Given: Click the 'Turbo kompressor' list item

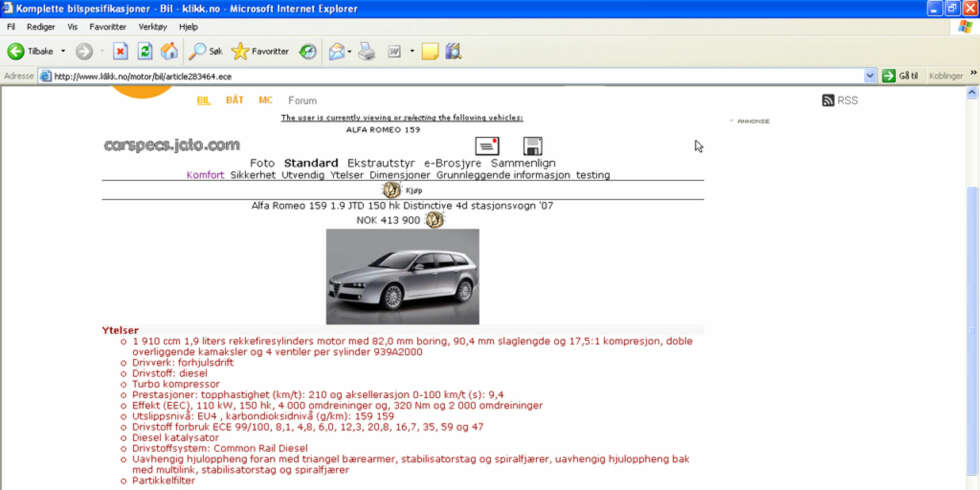Looking at the screenshot, I should tap(176, 384).
